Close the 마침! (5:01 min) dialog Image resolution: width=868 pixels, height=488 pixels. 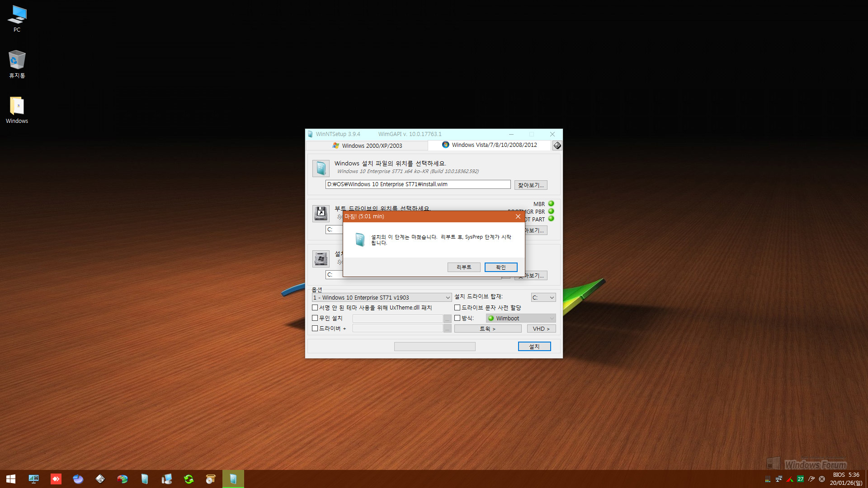click(x=518, y=216)
